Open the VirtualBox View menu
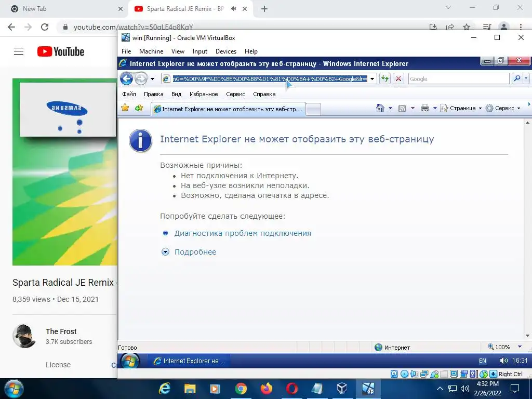The image size is (532, 399). [178, 51]
